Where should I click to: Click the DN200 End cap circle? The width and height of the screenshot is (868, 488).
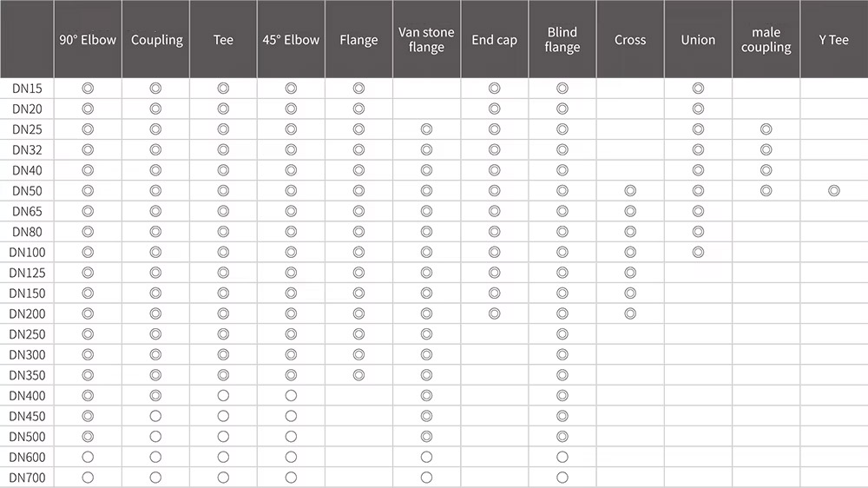(x=495, y=313)
